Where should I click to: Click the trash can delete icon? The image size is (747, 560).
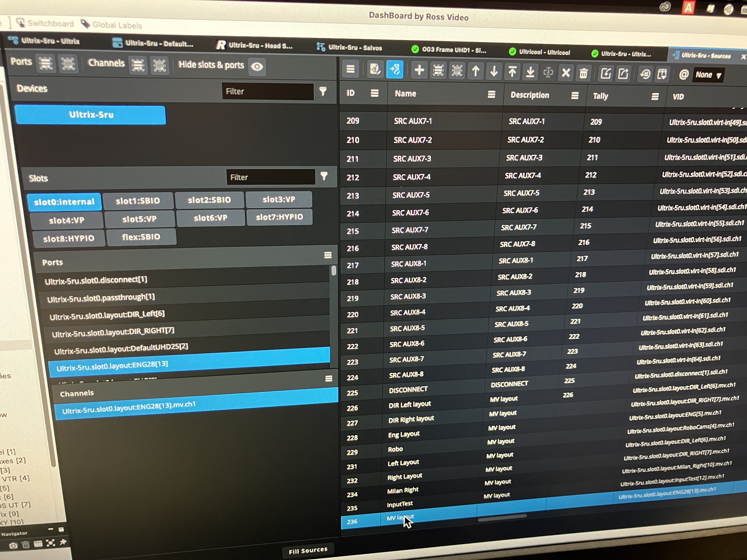(x=584, y=73)
